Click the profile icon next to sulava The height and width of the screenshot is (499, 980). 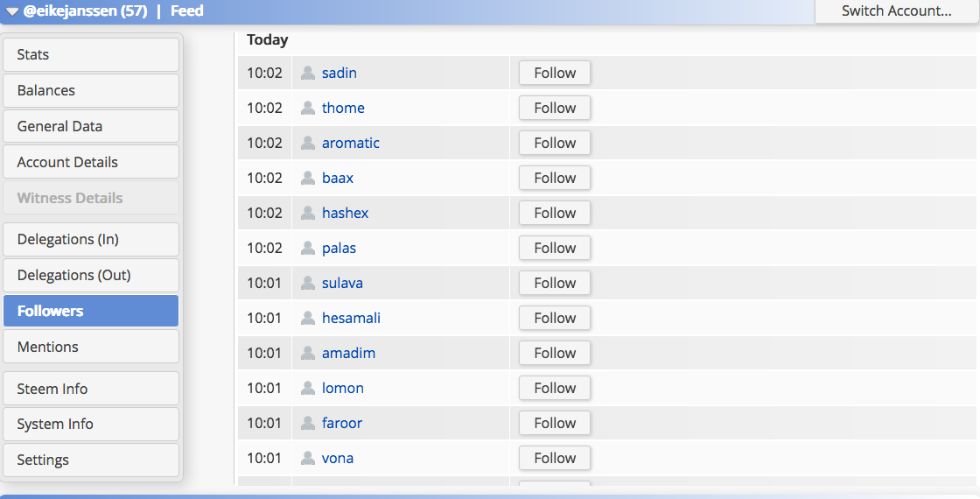point(308,283)
